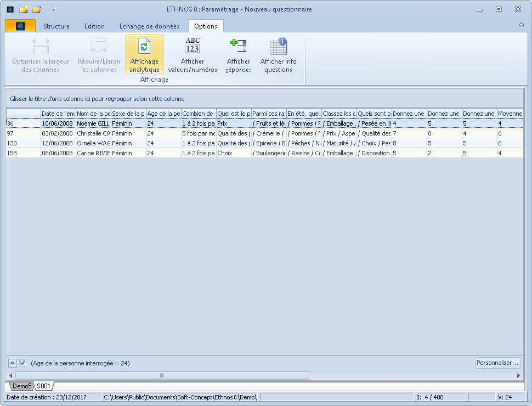Click Moyenne column header
Viewport: 532px width, 406px height.
pyautogui.click(x=510, y=114)
